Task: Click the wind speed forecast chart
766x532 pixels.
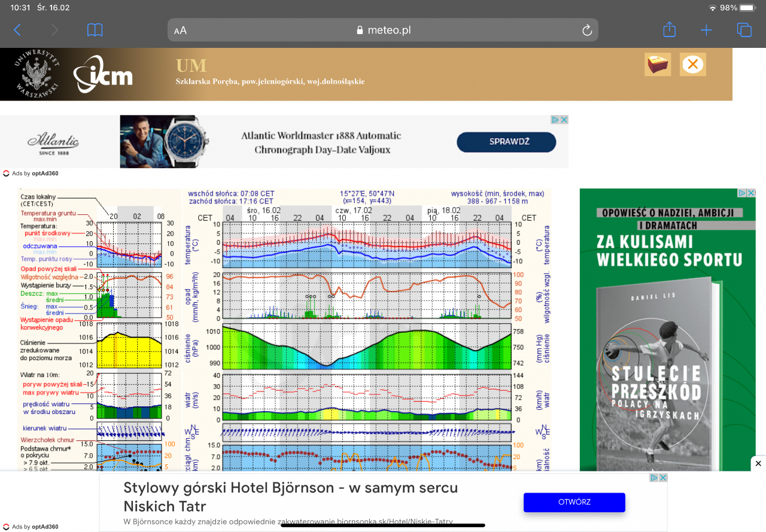Action: (367, 397)
